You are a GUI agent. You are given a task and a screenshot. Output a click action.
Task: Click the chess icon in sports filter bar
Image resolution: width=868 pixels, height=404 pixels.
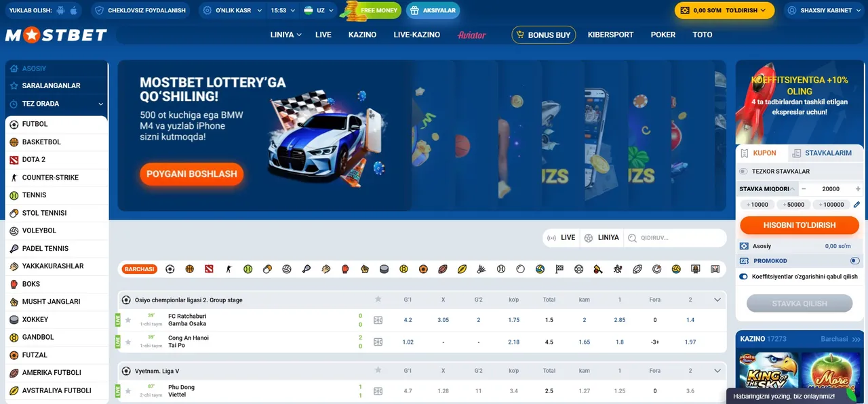click(559, 269)
